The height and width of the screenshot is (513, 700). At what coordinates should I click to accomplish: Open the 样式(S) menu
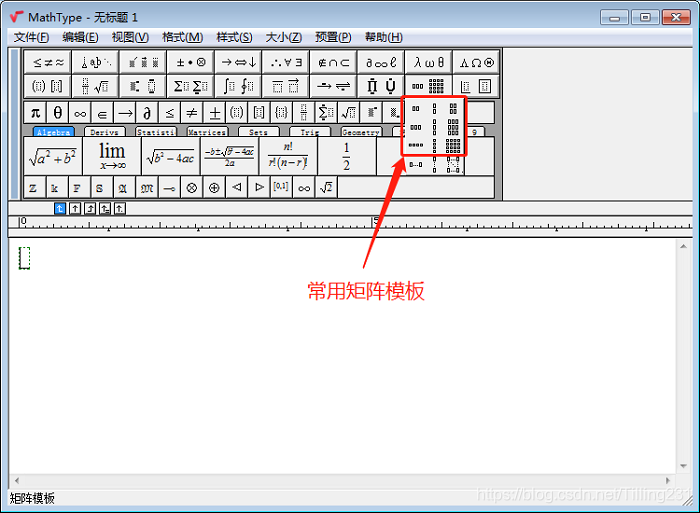coord(234,37)
